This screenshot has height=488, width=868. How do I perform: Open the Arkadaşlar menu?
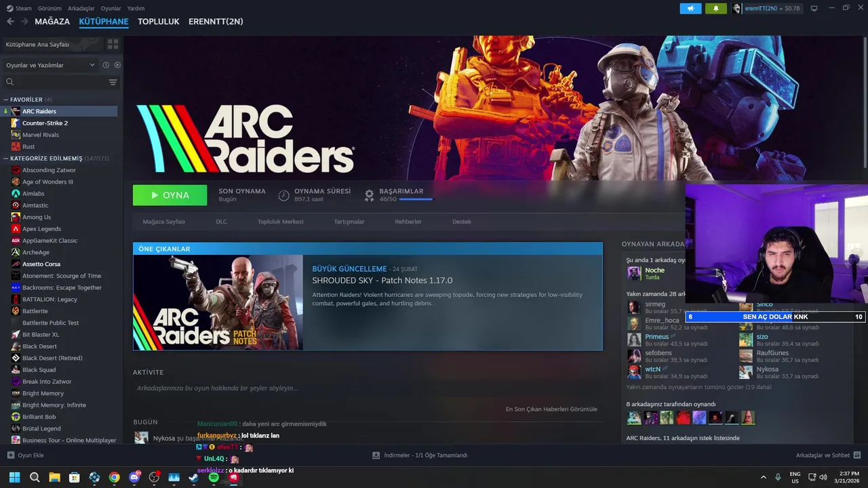81,8
